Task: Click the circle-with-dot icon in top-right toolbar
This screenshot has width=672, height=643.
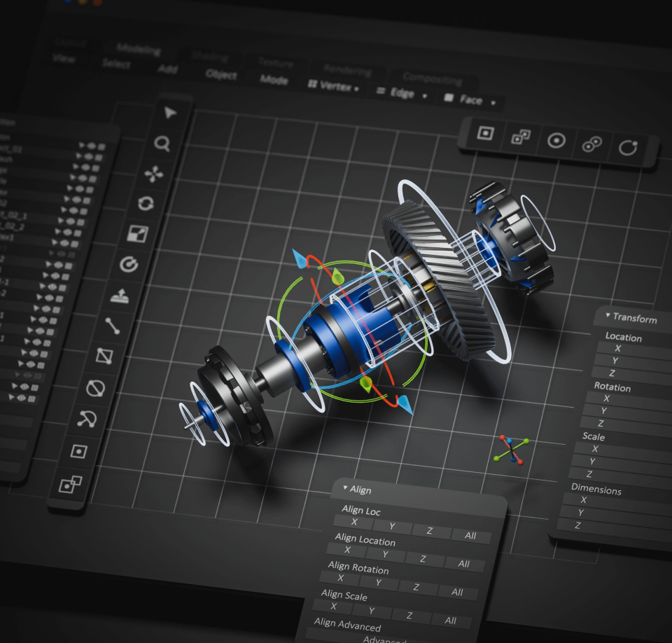Action: coord(556,140)
